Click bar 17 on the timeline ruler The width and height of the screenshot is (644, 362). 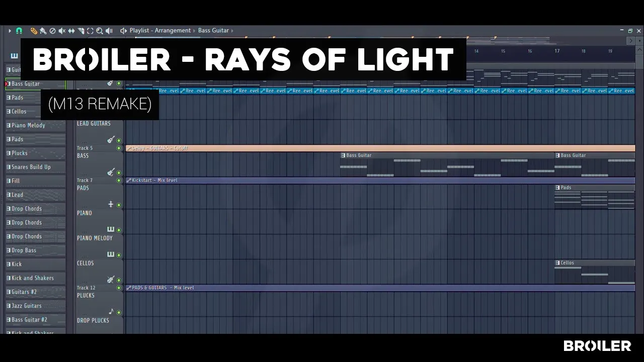(557, 51)
